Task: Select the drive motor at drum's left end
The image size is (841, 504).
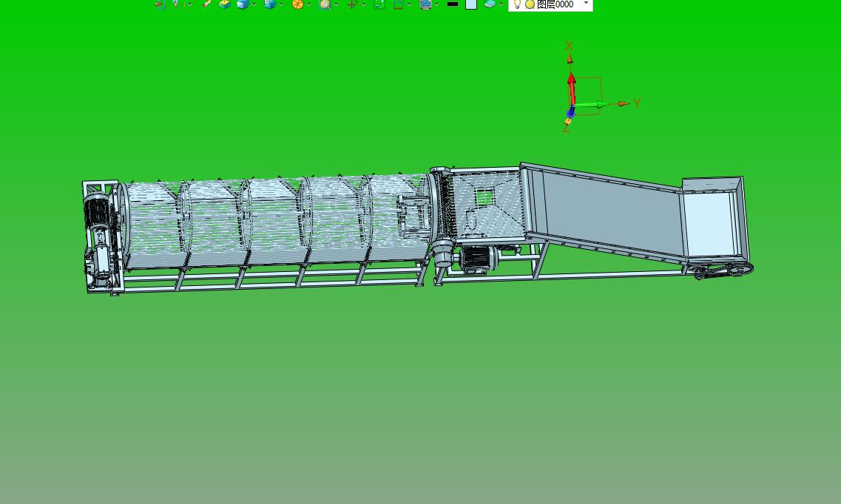Action: [97, 211]
